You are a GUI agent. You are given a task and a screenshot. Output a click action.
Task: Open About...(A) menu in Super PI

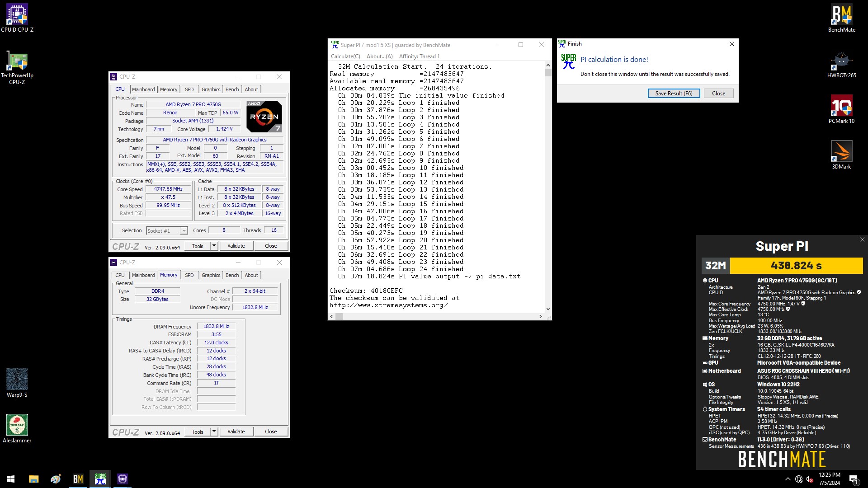click(x=379, y=56)
